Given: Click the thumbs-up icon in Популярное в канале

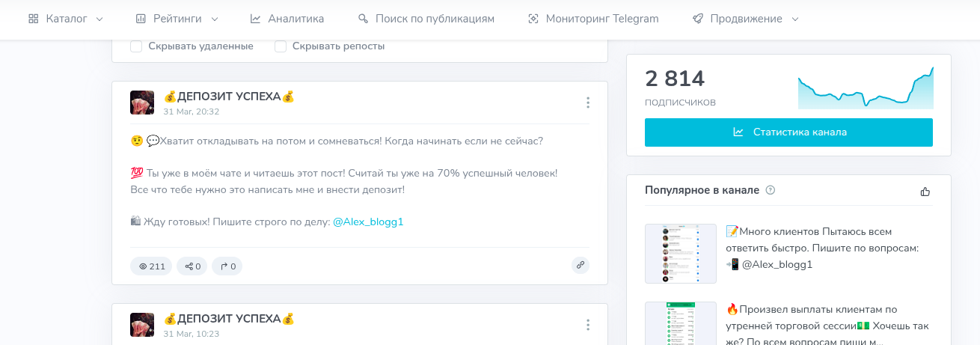Looking at the screenshot, I should point(925,192).
